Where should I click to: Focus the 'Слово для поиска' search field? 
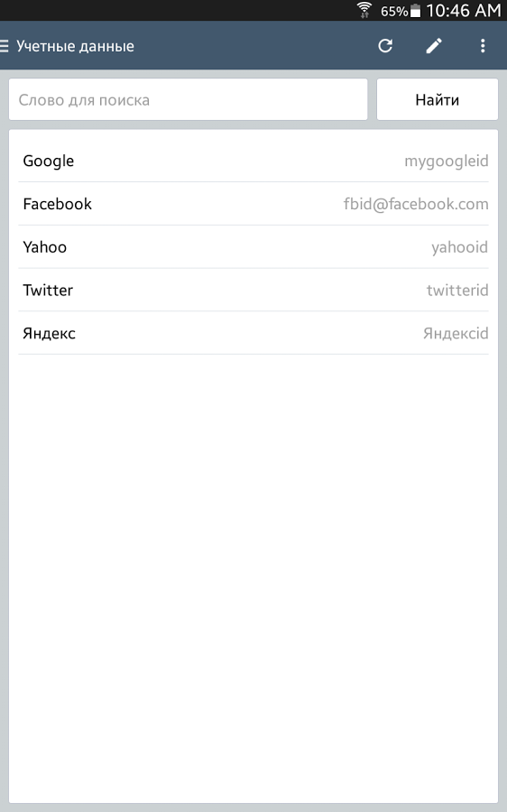(188, 99)
